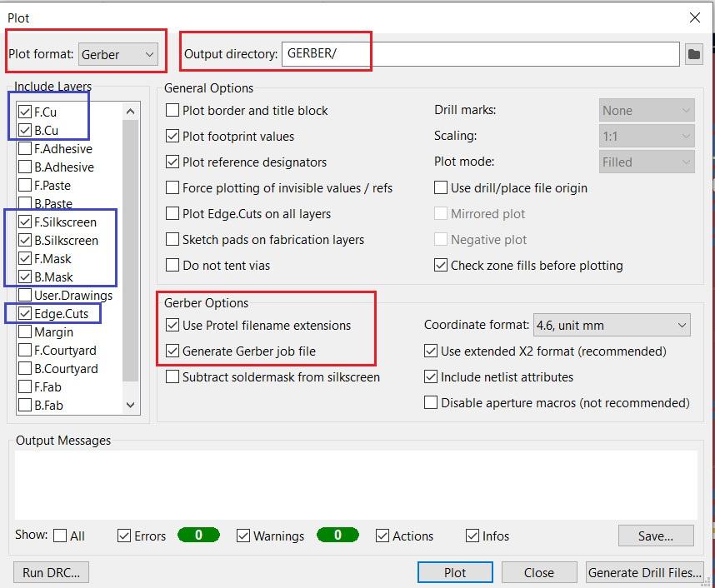The image size is (715, 588).
Task: Check the F.Courtyard layer
Action: pos(25,350)
